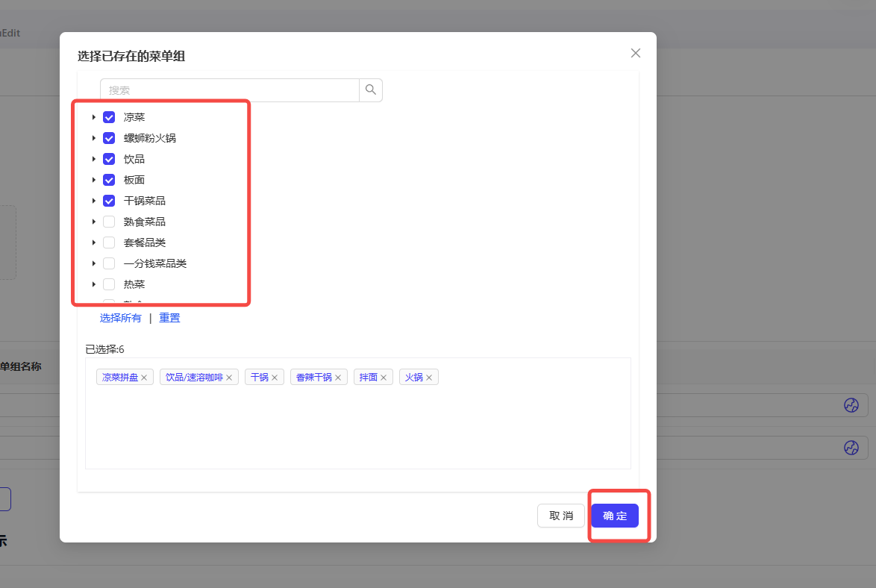Expand the 热菜 tree node
This screenshot has height=588, width=876.
click(x=94, y=284)
